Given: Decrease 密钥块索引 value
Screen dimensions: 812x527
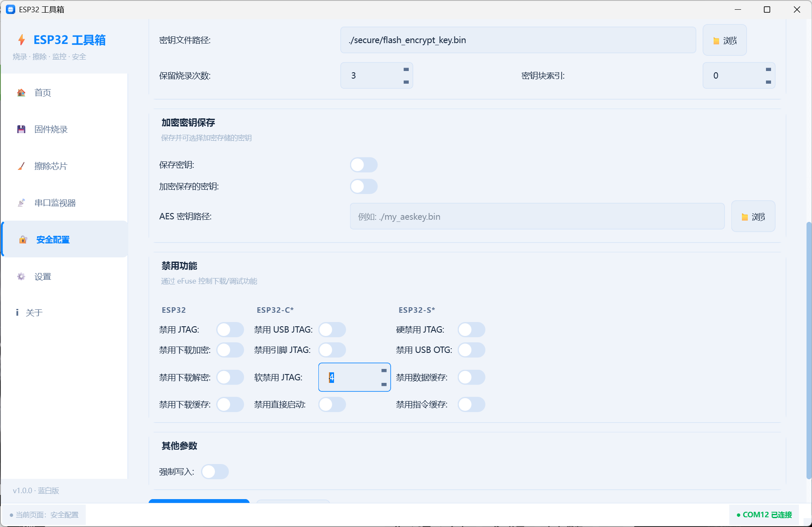Looking at the screenshot, I should [769, 82].
